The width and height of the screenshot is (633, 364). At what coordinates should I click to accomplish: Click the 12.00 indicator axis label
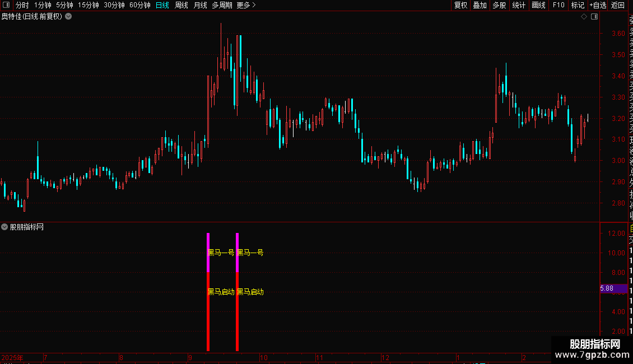(x=616, y=234)
